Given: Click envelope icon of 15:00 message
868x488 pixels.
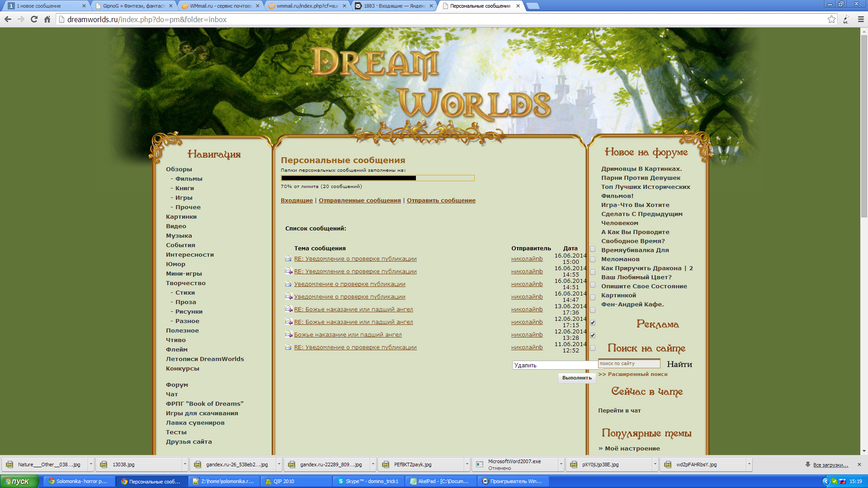Looking at the screenshot, I should pyautogui.click(x=288, y=259).
